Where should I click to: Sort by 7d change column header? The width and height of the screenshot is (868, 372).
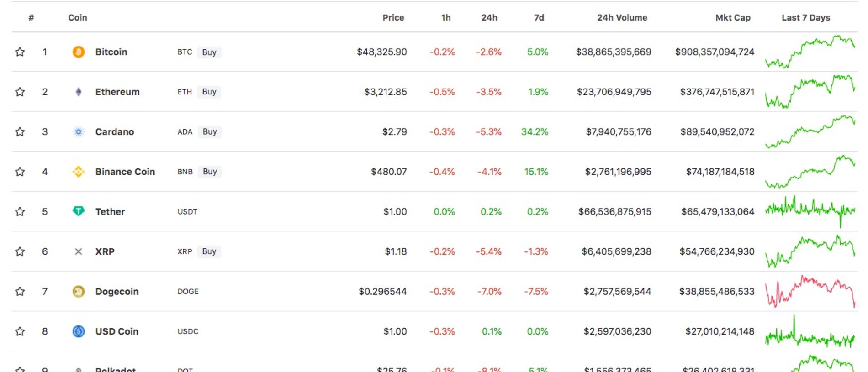tap(539, 17)
